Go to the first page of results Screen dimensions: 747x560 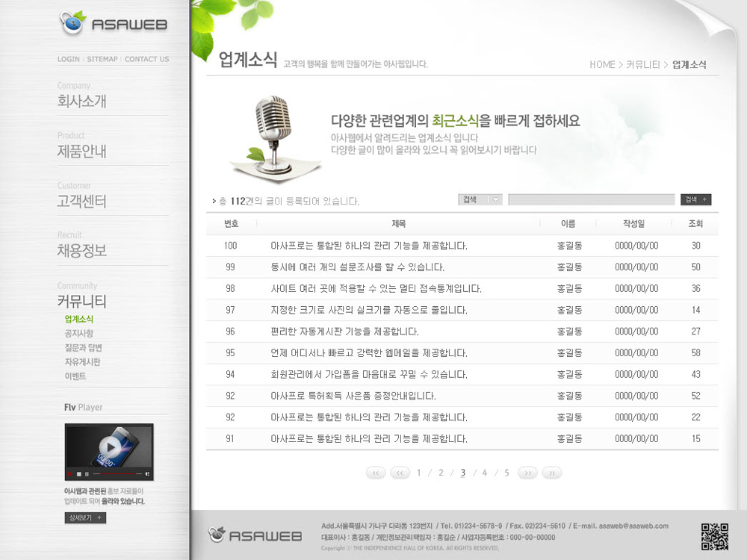click(376, 473)
